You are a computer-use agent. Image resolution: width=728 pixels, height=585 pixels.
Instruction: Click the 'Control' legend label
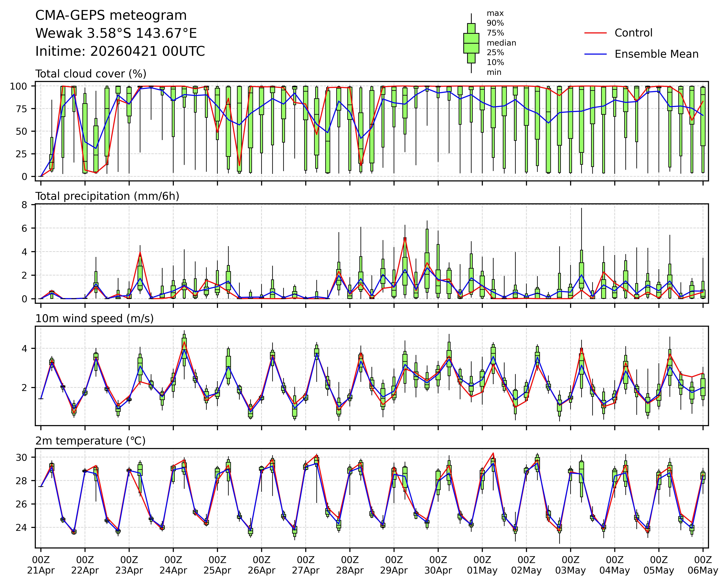[633, 33]
